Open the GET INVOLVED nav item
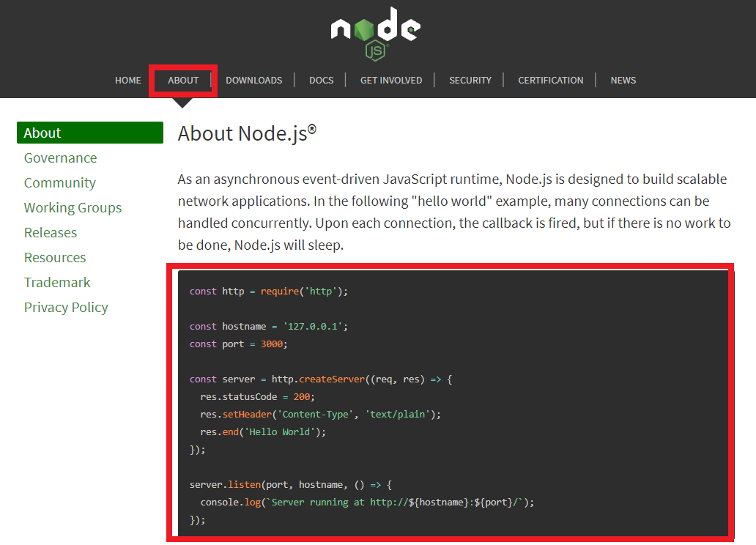 tap(391, 80)
